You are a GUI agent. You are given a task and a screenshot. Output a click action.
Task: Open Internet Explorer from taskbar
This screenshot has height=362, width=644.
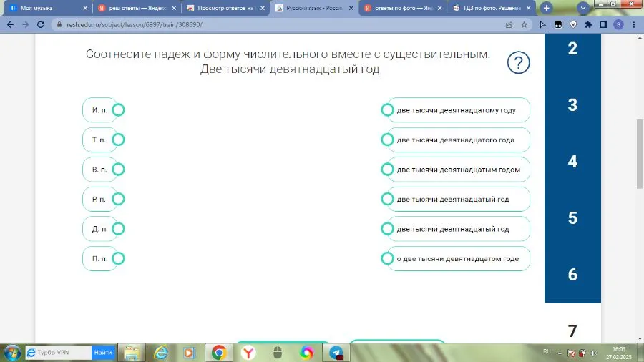pyautogui.click(x=160, y=353)
